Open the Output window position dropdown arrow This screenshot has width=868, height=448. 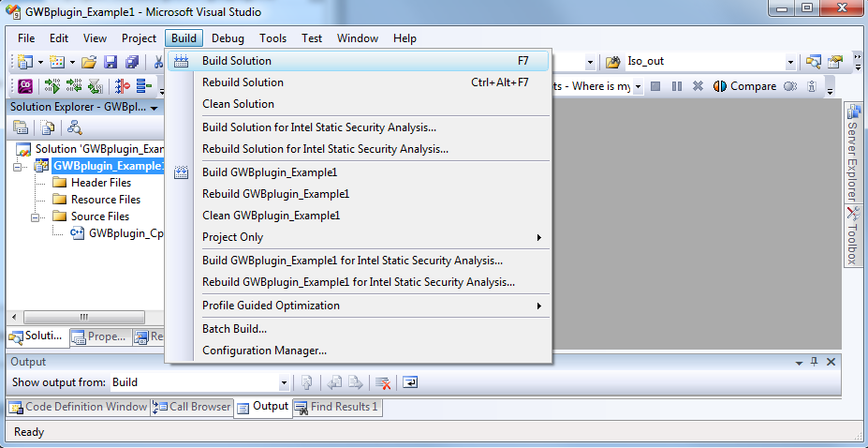tap(799, 363)
